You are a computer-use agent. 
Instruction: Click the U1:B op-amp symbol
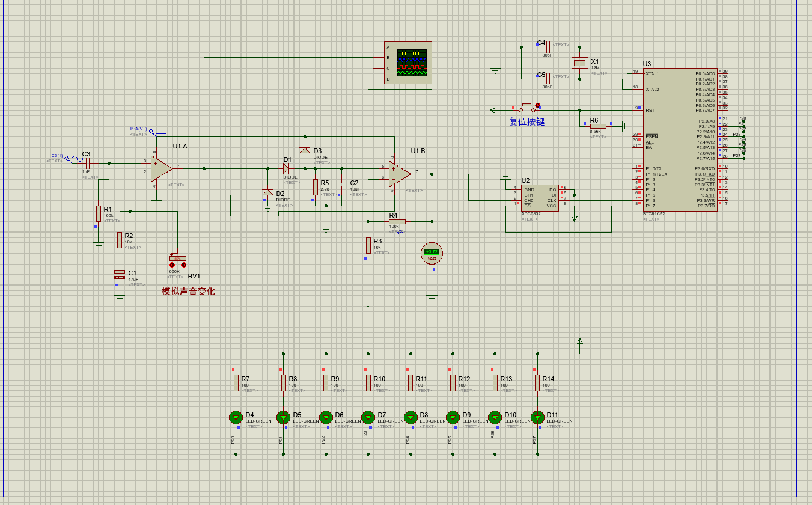(400, 174)
